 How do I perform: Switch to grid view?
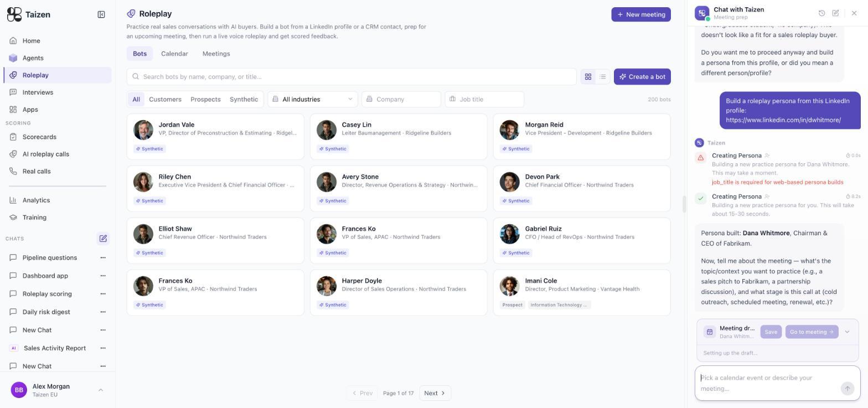click(x=588, y=77)
